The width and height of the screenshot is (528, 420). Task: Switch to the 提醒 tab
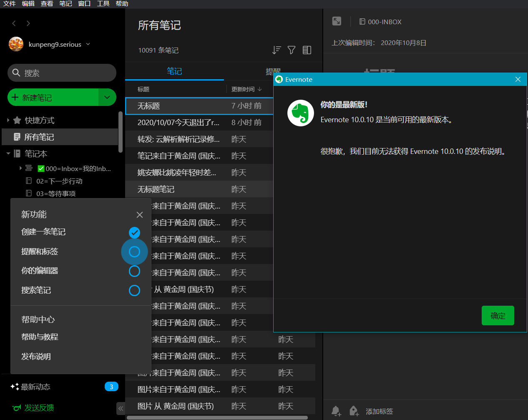[274, 71]
